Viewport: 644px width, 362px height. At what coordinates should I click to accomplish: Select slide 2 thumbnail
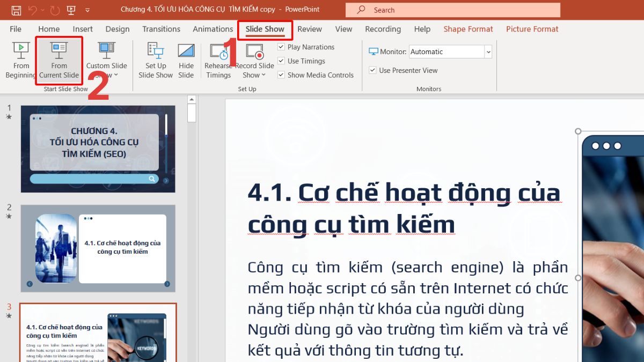[x=98, y=248]
